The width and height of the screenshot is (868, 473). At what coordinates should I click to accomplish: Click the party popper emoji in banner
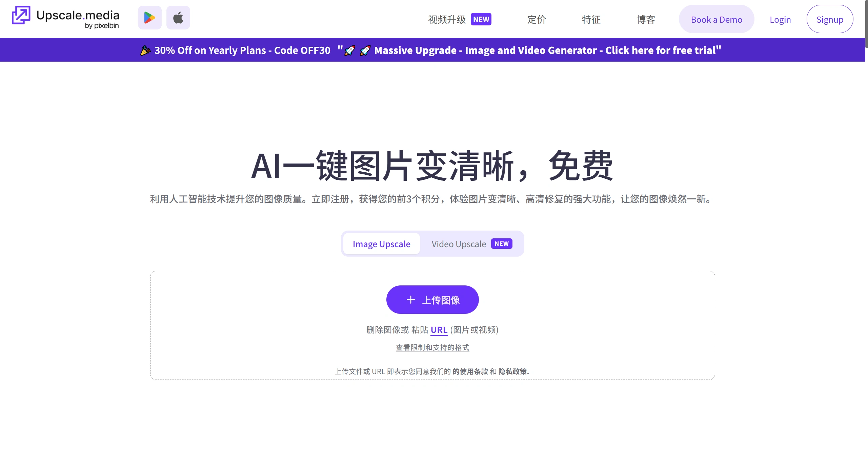coord(145,50)
